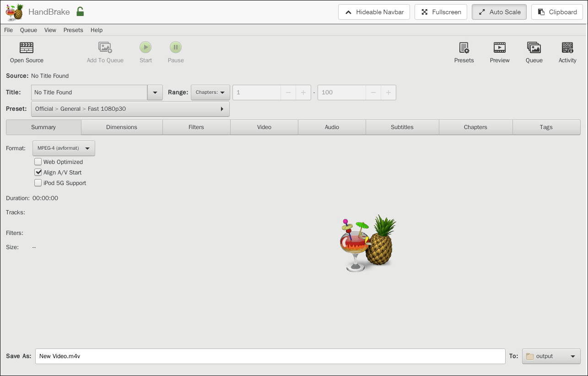Open the Help menu
Screen dimensions: 588x376
(97, 30)
